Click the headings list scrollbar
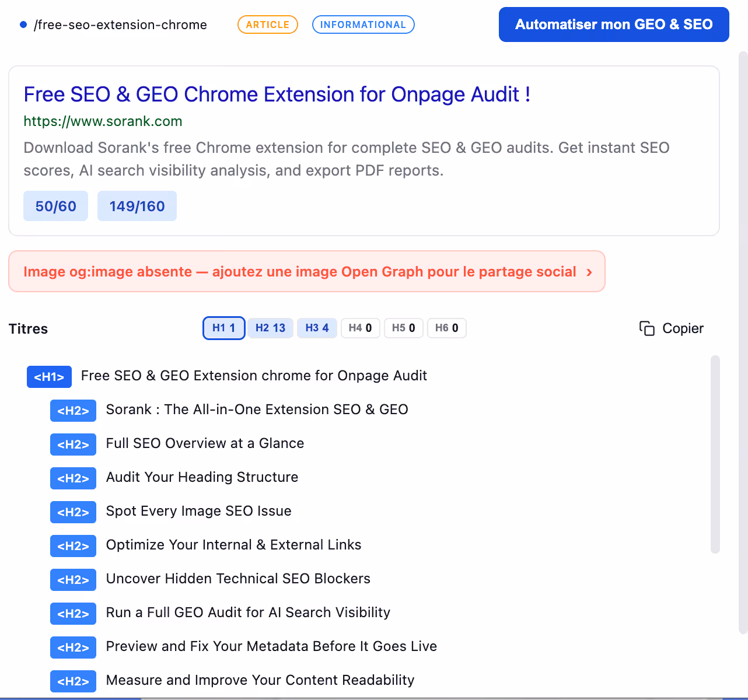 [715, 454]
